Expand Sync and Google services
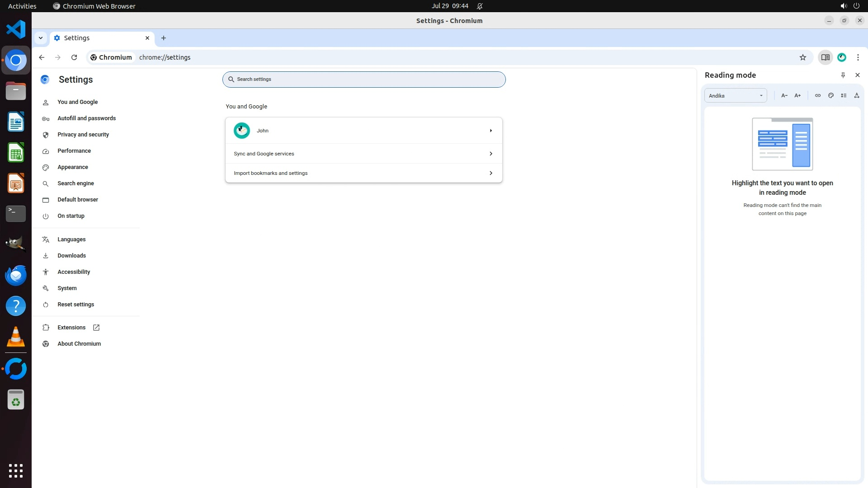The width and height of the screenshot is (868, 488). point(363,154)
